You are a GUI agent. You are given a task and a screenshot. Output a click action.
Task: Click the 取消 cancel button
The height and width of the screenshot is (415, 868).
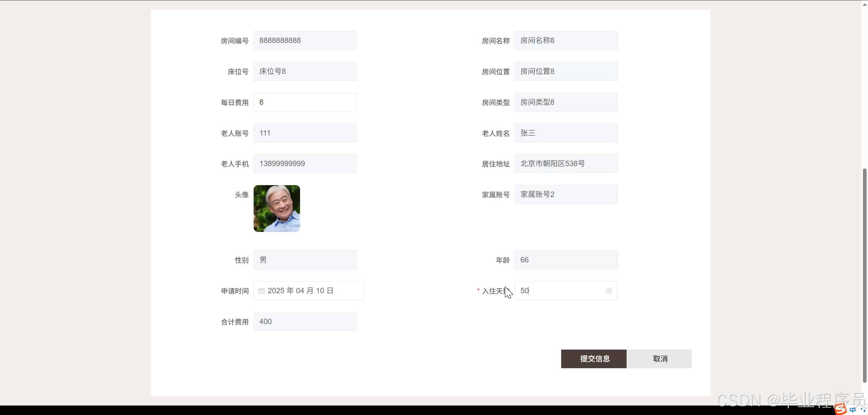tap(659, 358)
